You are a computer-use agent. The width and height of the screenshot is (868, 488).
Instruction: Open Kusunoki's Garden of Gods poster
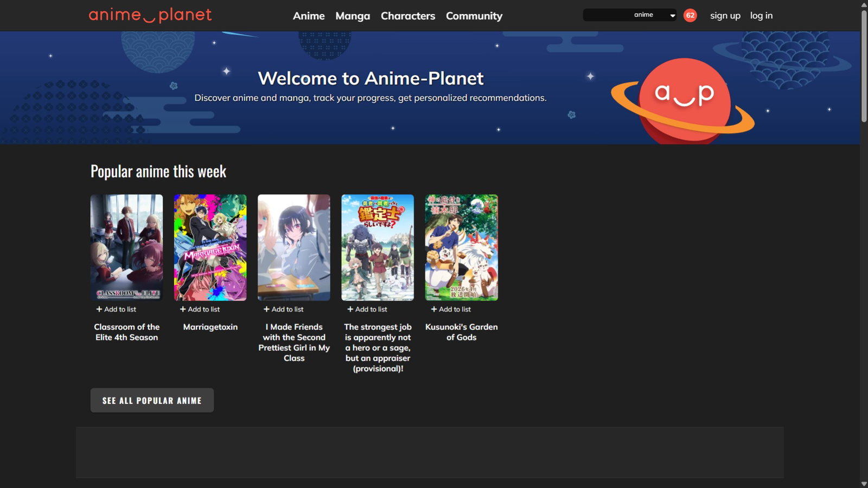coord(462,248)
